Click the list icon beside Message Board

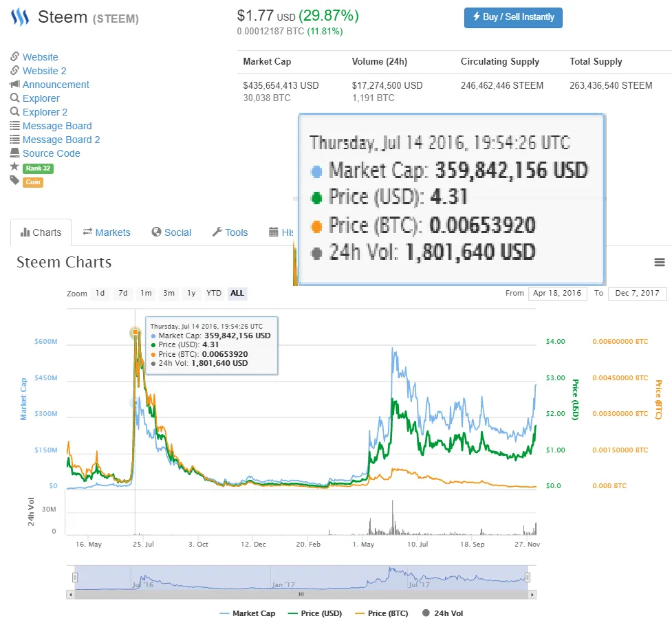point(15,126)
